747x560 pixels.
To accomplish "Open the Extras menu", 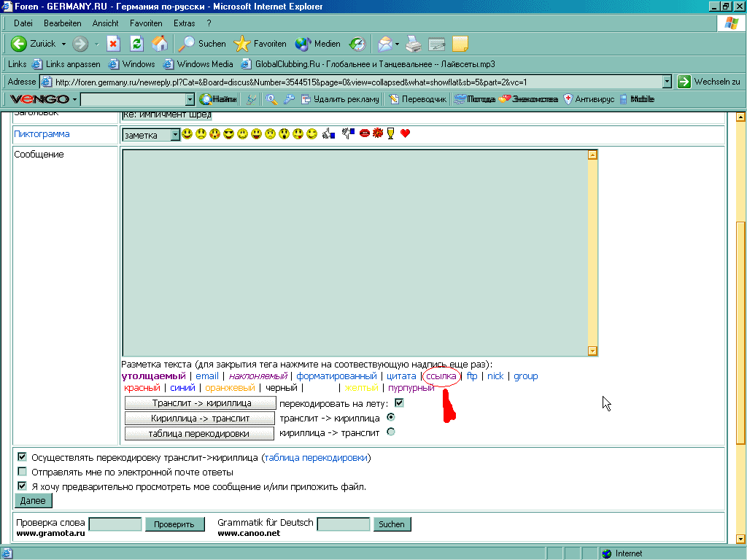I will click(x=184, y=23).
